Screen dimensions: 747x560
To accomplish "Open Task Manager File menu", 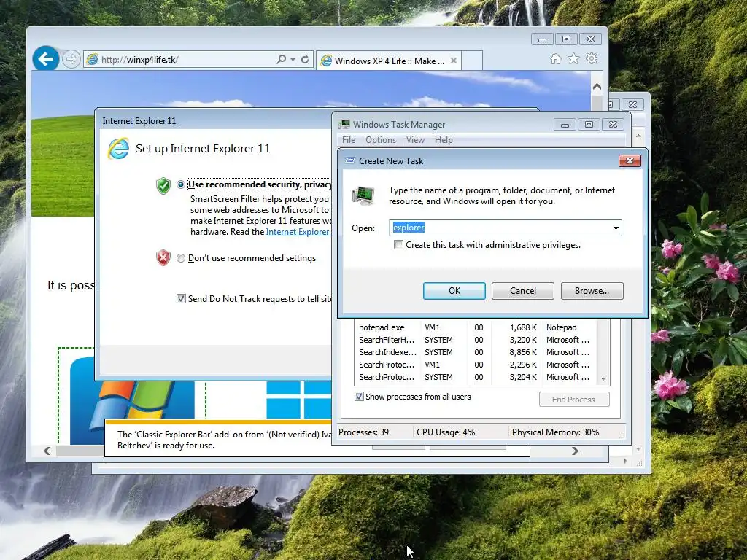I will 349,140.
